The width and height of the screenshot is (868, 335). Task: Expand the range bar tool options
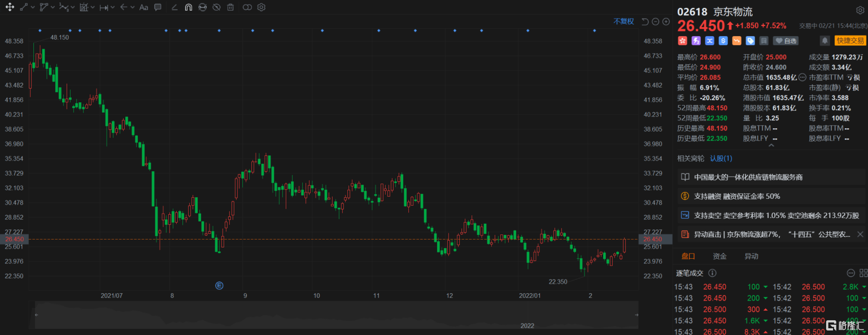[x=113, y=8]
